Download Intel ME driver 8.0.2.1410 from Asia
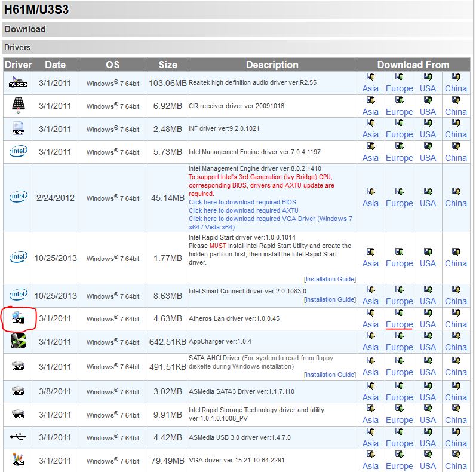476x472 pixels. pos(370,203)
